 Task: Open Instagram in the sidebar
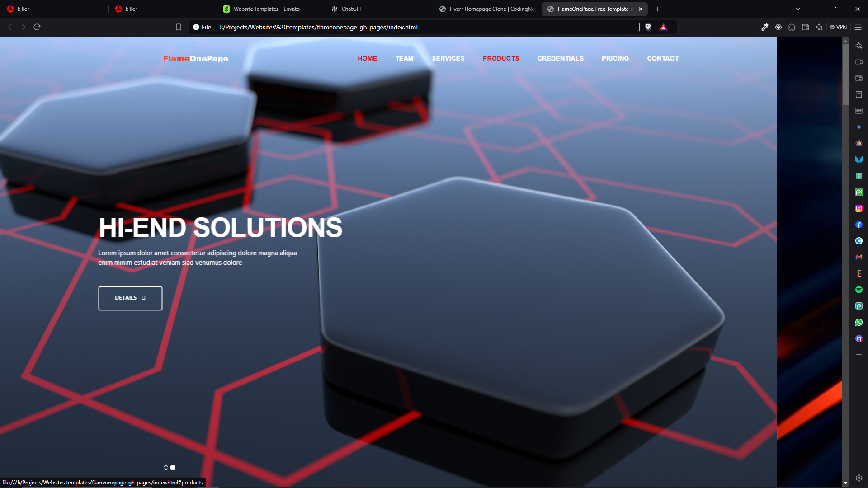(x=859, y=208)
